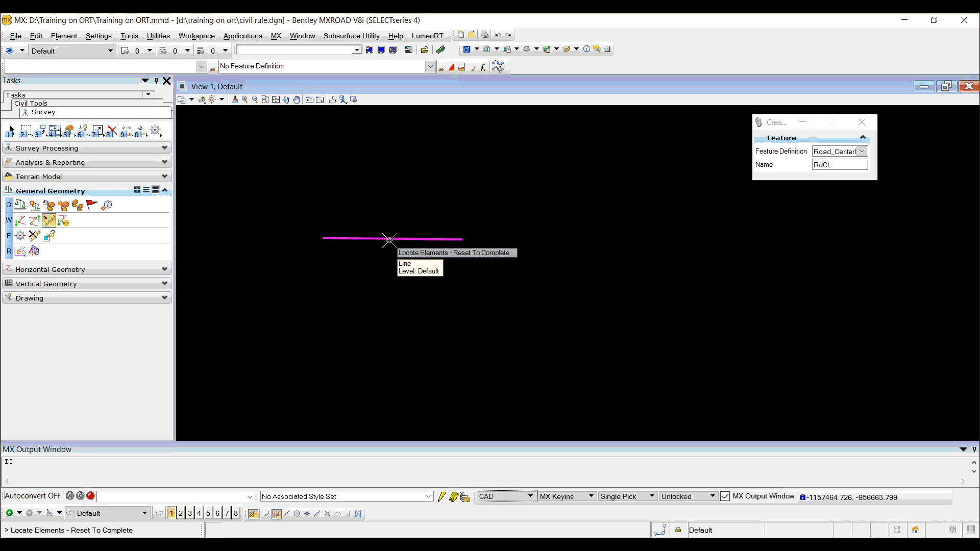
Task: Select the Pan View hand icon
Action: (x=297, y=100)
